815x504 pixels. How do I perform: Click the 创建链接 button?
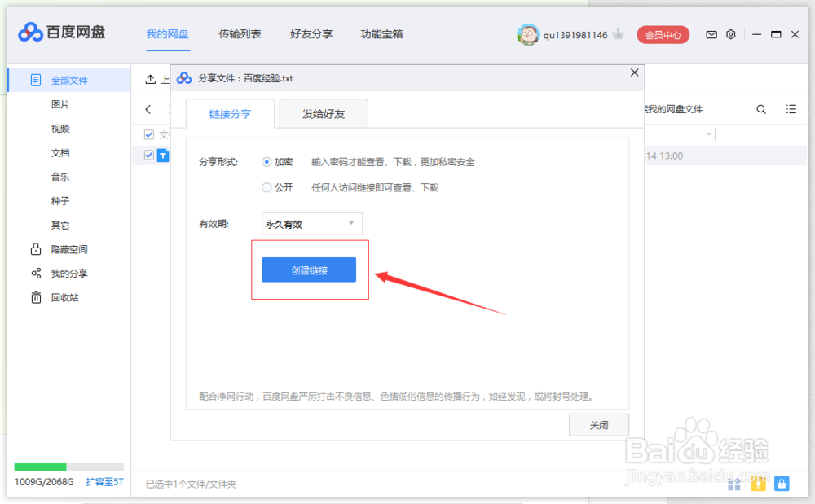tap(309, 270)
